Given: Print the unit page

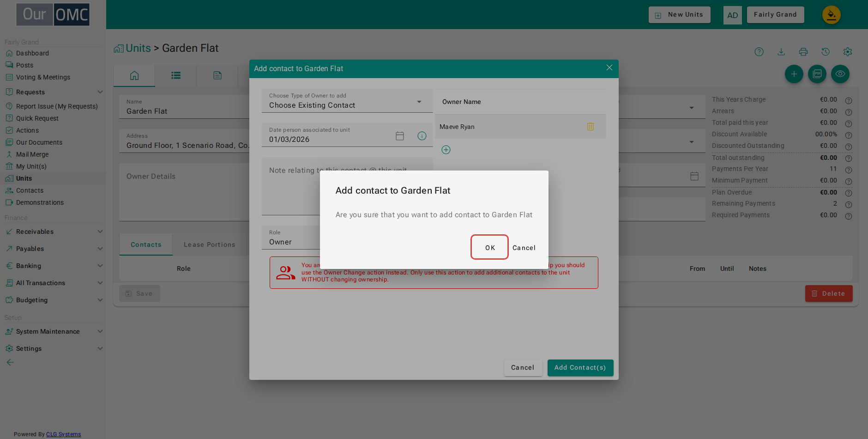Looking at the screenshot, I should 803,52.
